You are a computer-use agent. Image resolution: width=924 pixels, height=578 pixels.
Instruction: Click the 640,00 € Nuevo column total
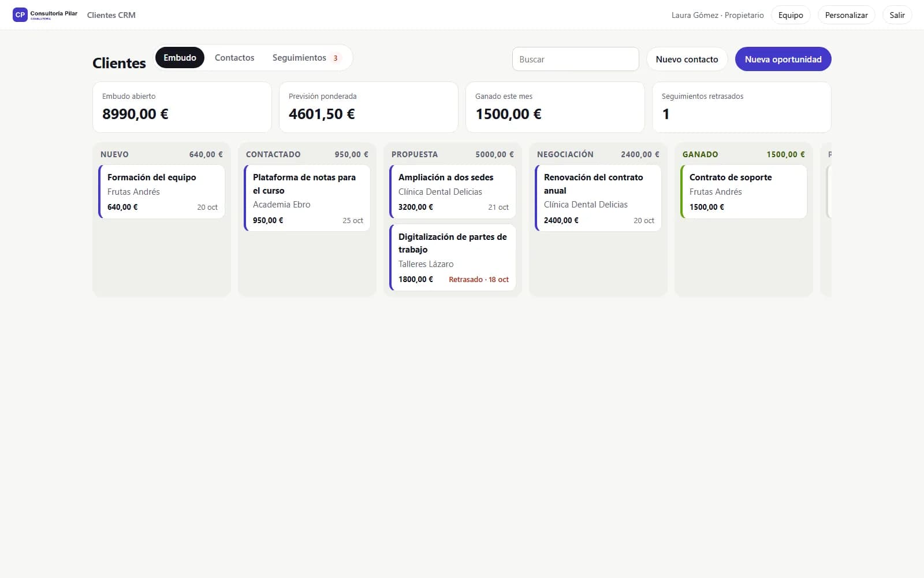[x=206, y=154]
